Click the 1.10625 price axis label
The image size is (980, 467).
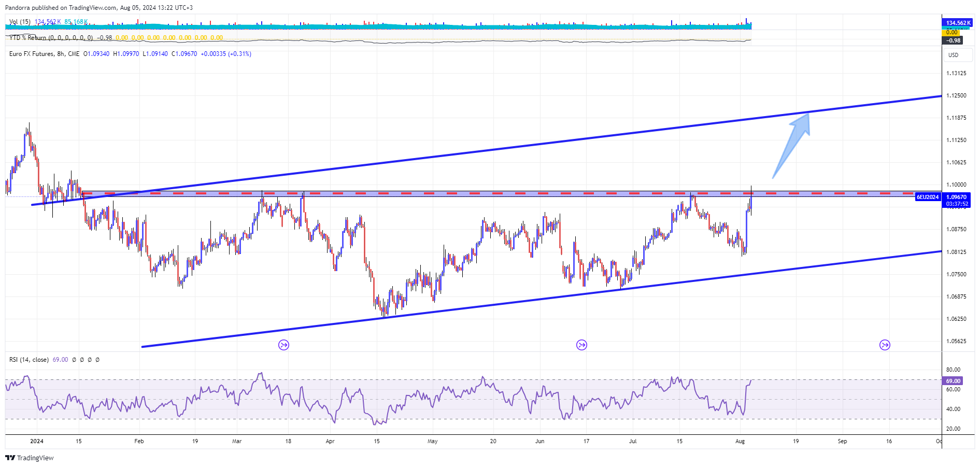pyautogui.click(x=956, y=162)
